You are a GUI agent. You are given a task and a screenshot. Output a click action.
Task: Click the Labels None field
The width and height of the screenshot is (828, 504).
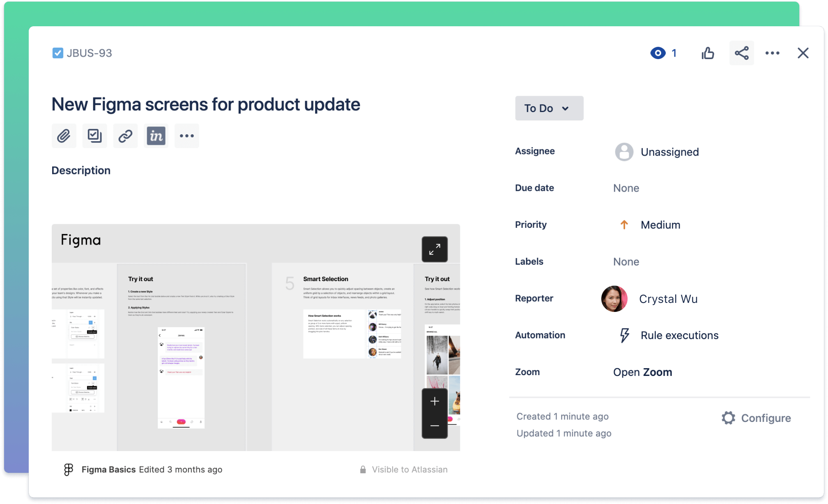click(626, 261)
